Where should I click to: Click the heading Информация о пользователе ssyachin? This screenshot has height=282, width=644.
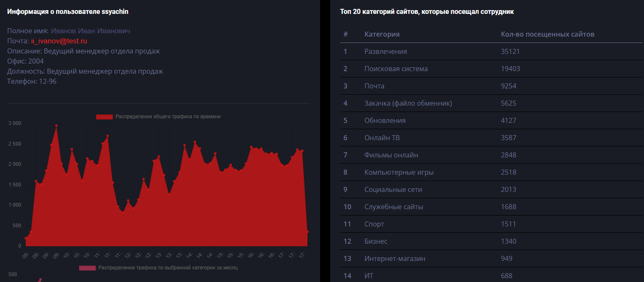point(68,12)
